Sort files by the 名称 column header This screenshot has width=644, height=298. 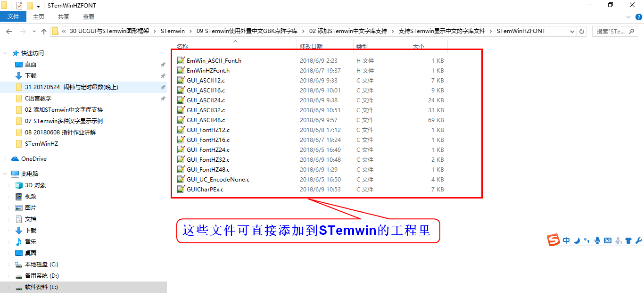tap(182, 47)
